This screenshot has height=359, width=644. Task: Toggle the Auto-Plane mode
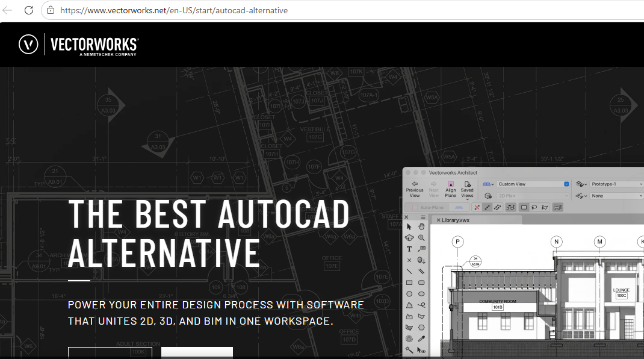tap(428, 208)
